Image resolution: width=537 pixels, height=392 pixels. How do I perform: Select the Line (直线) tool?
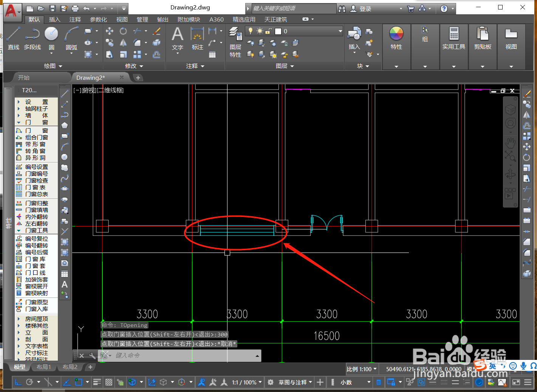click(14, 38)
